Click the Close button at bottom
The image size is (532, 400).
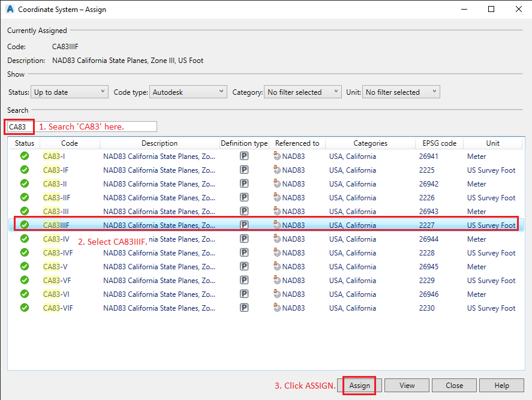(454, 386)
